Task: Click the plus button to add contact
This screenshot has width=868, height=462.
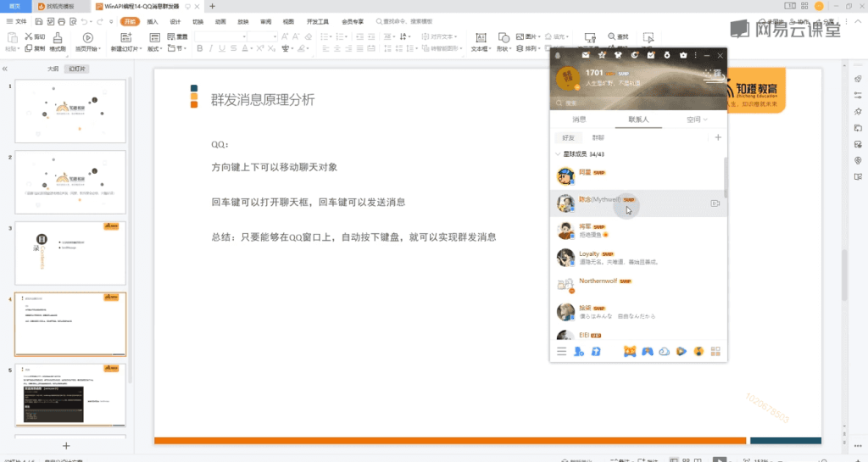Action: point(718,137)
